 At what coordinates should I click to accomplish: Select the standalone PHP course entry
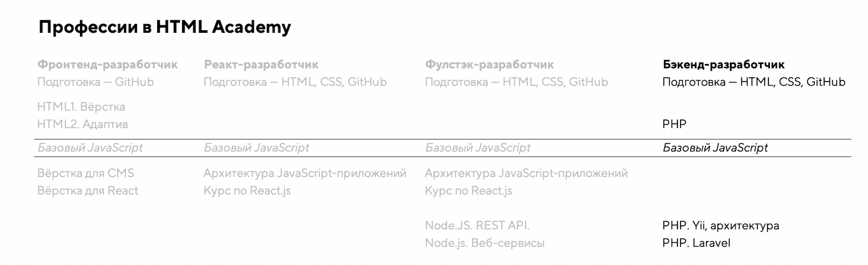click(x=674, y=124)
